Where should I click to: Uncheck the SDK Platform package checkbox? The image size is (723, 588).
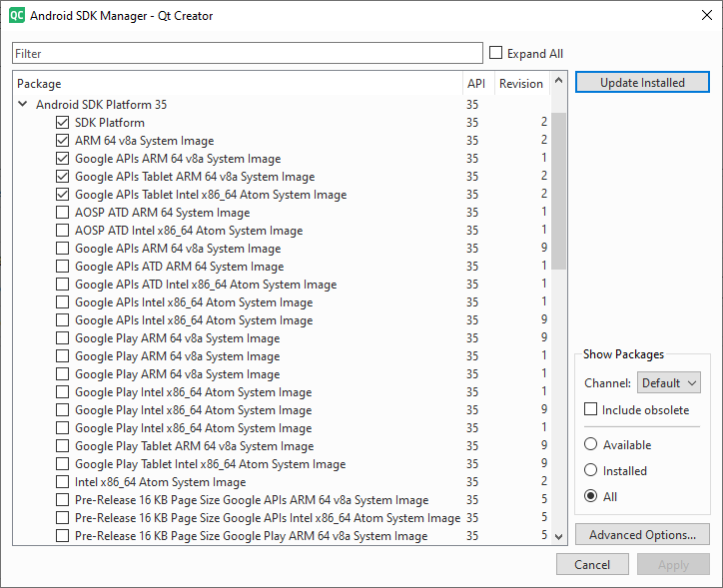coord(63,123)
